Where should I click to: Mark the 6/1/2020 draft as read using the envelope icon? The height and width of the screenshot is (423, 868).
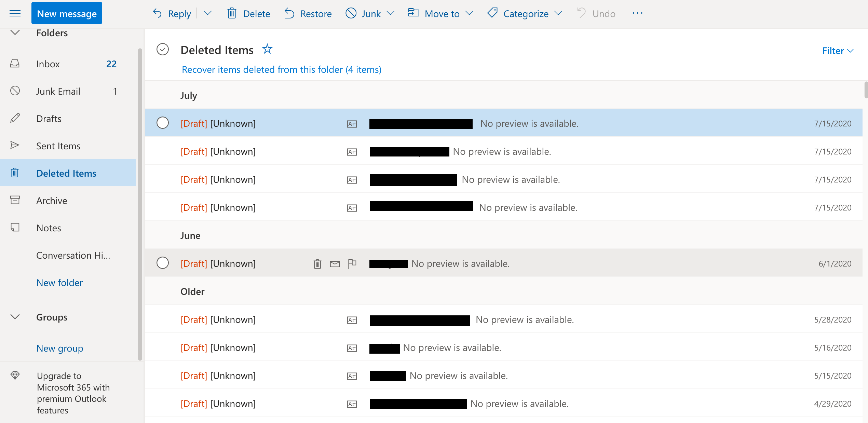point(335,264)
